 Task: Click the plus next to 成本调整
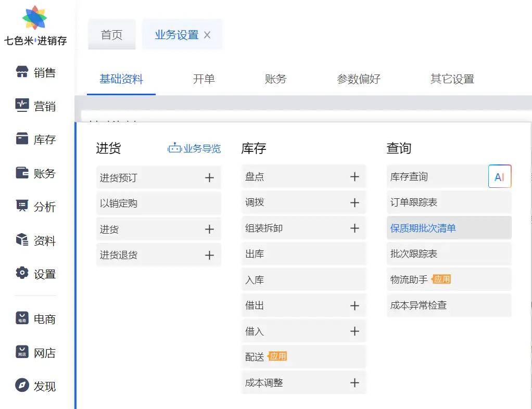coord(354,383)
